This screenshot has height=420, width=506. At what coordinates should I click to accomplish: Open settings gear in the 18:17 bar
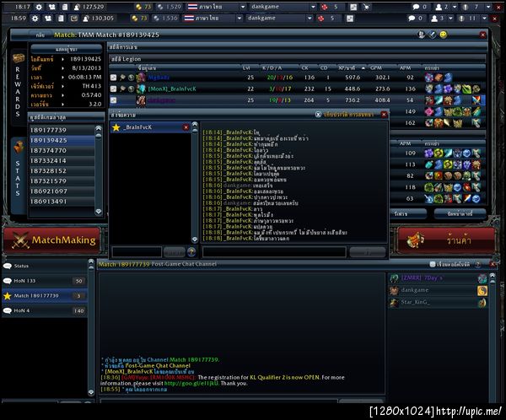[x=39, y=7]
